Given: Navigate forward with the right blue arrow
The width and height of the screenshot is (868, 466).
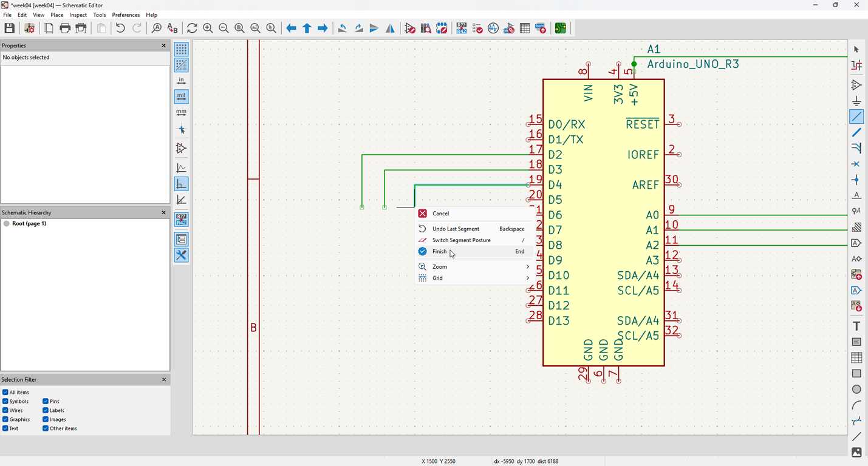Looking at the screenshot, I should coord(323,28).
